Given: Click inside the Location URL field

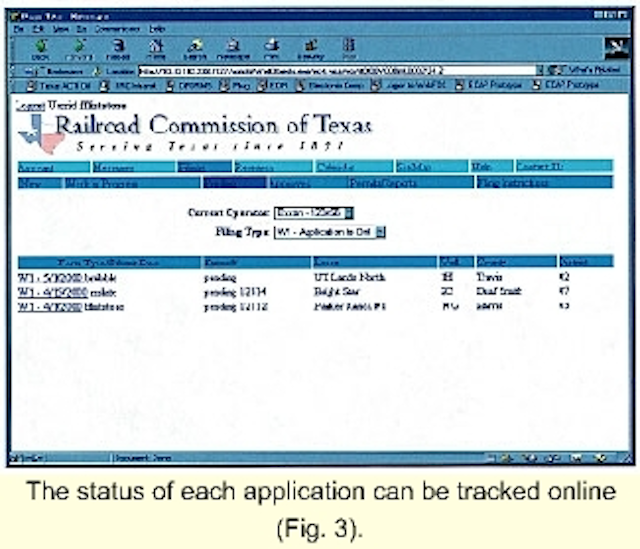Looking at the screenshot, I should (337, 71).
